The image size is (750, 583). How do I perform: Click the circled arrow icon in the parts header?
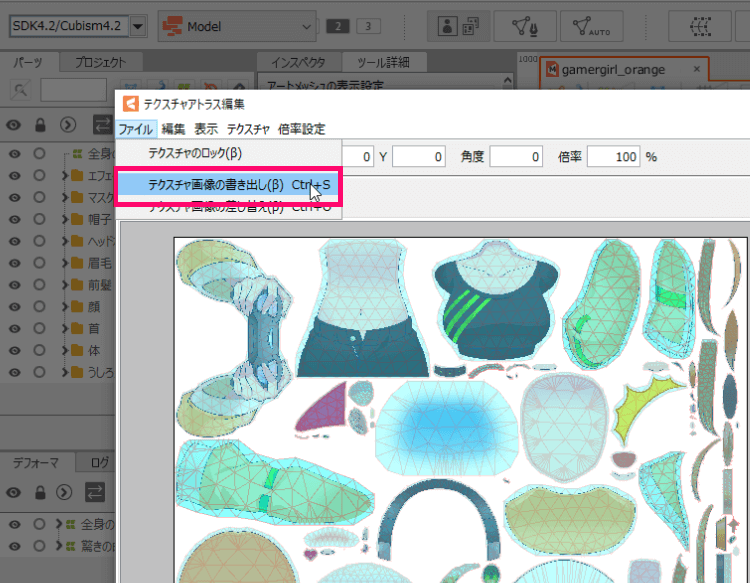(x=68, y=125)
